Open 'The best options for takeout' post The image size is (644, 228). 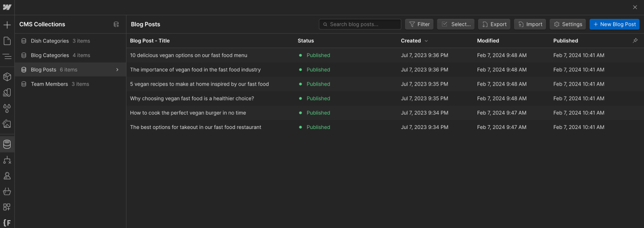point(196,127)
